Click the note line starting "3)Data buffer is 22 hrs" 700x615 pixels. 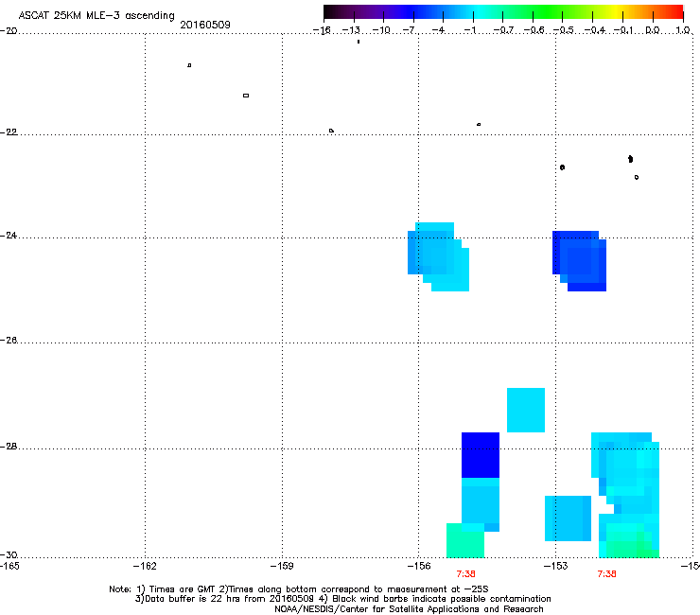click(x=342, y=599)
